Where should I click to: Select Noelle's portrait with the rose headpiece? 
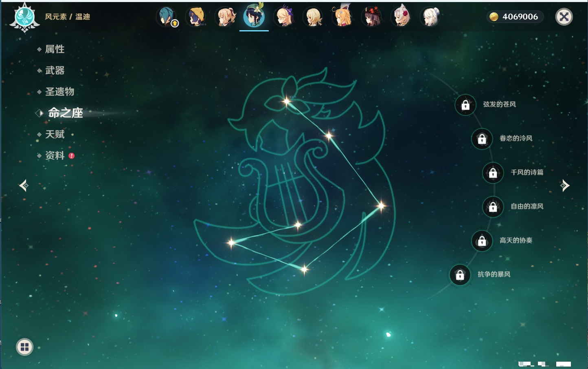(x=401, y=17)
